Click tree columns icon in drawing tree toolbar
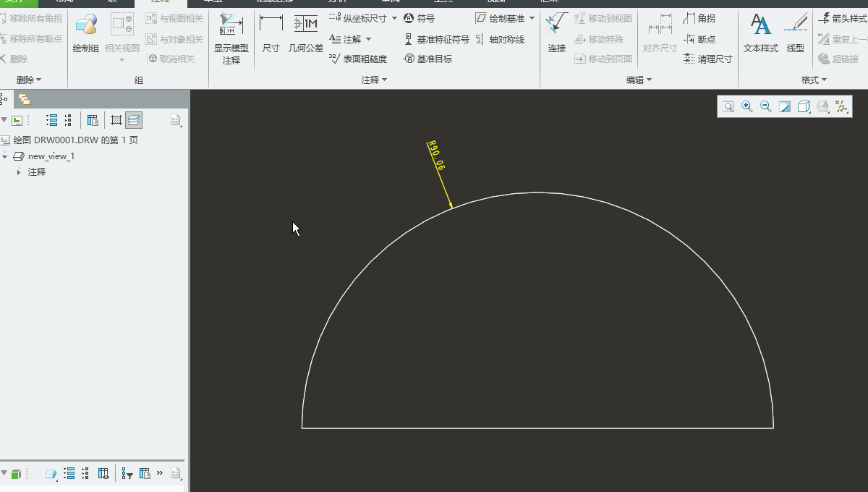The width and height of the screenshot is (868, 492). (x=93, y=120)
